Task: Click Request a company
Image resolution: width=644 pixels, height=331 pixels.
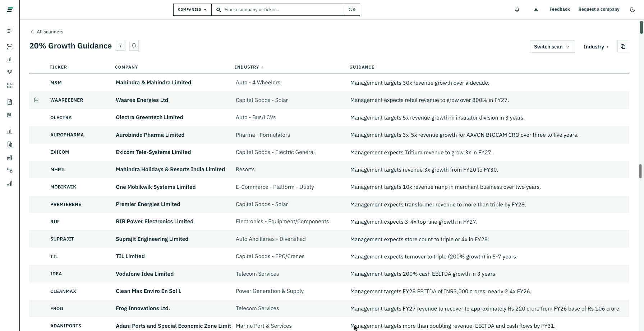Action: tap(599, 9)
